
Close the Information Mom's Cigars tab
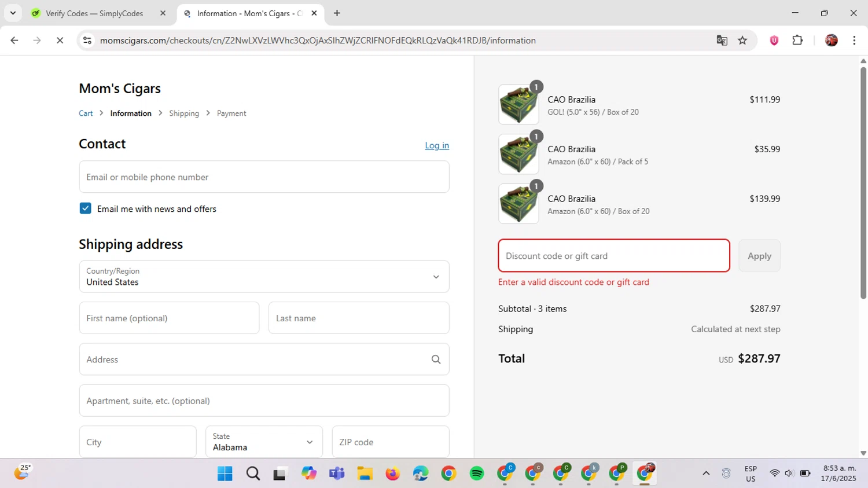click(x=314, y=13)
